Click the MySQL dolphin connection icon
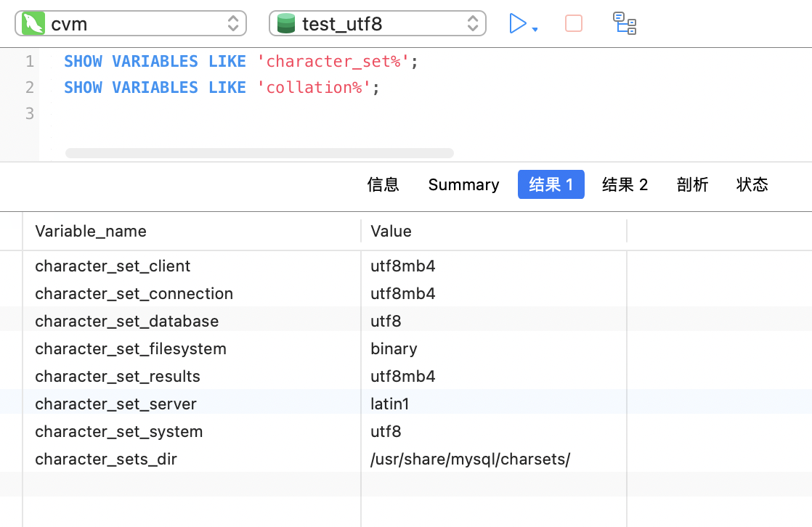The height and width of the screenshot is (527, 812). [x=33, y=24]
